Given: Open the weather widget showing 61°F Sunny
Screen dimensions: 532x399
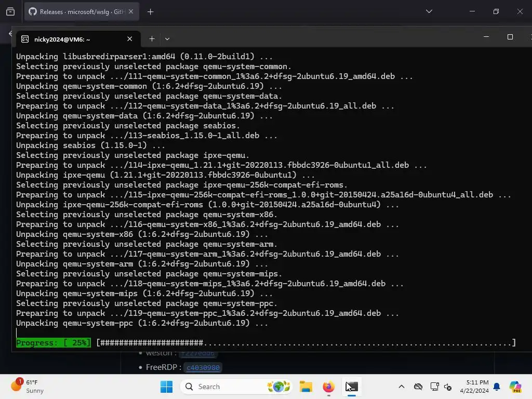Looking at the screenshot, I should (x=28, y=387).
